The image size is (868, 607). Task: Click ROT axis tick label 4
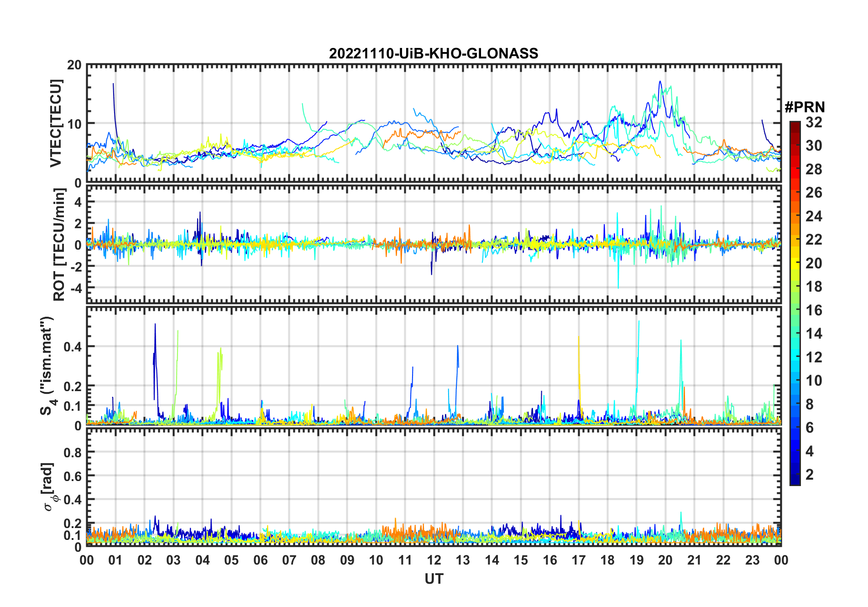[x=78, y=202]
